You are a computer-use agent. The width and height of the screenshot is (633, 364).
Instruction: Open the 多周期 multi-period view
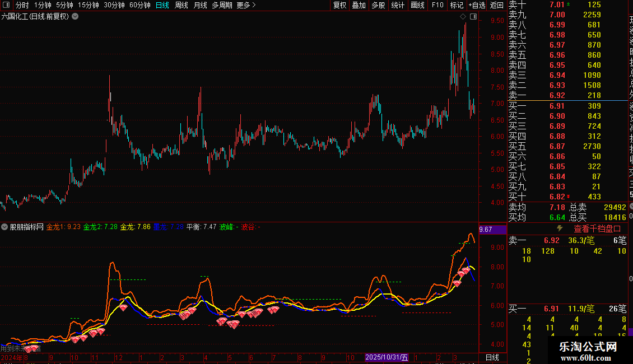click(x=222, y=5)
